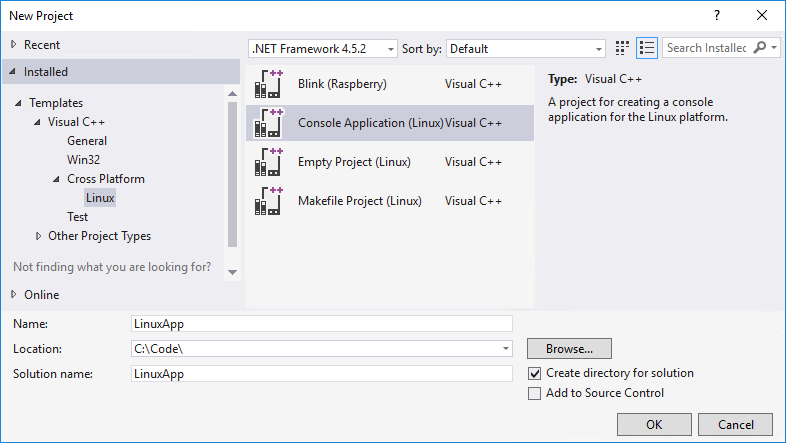
Task: Open the help question mark button
Action: [716, 16]
